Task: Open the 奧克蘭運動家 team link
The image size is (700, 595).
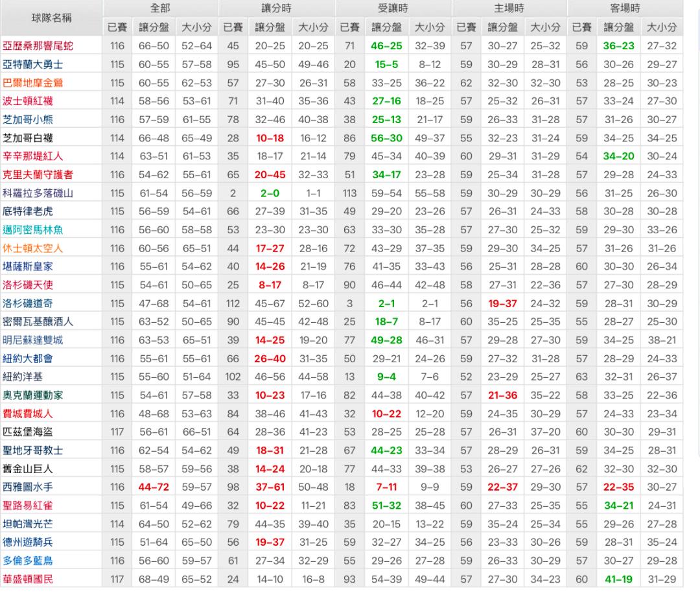Action: [32, 395]
